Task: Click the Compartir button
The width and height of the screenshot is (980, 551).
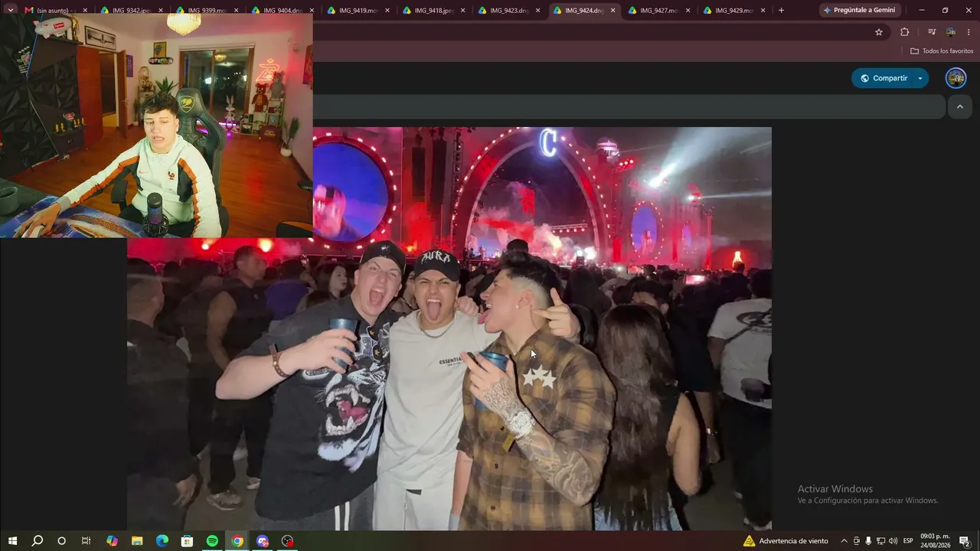Action: (x=883, y=78)
